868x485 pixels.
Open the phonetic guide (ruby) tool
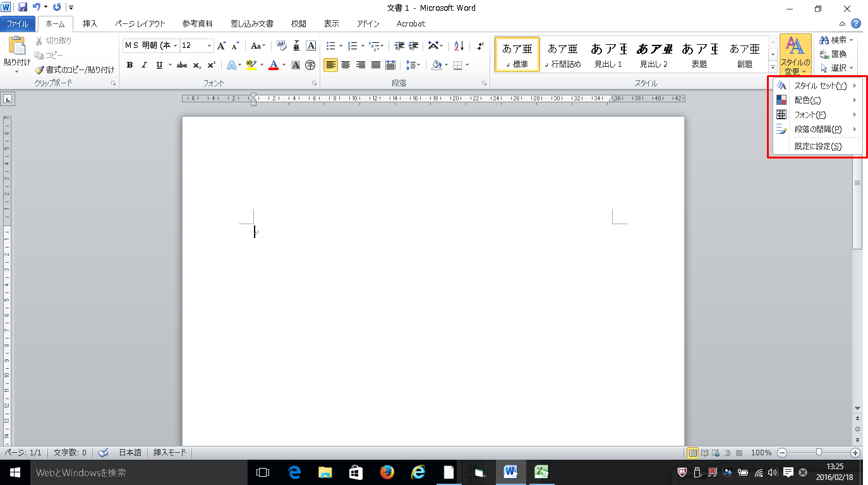tap(297, 45)
